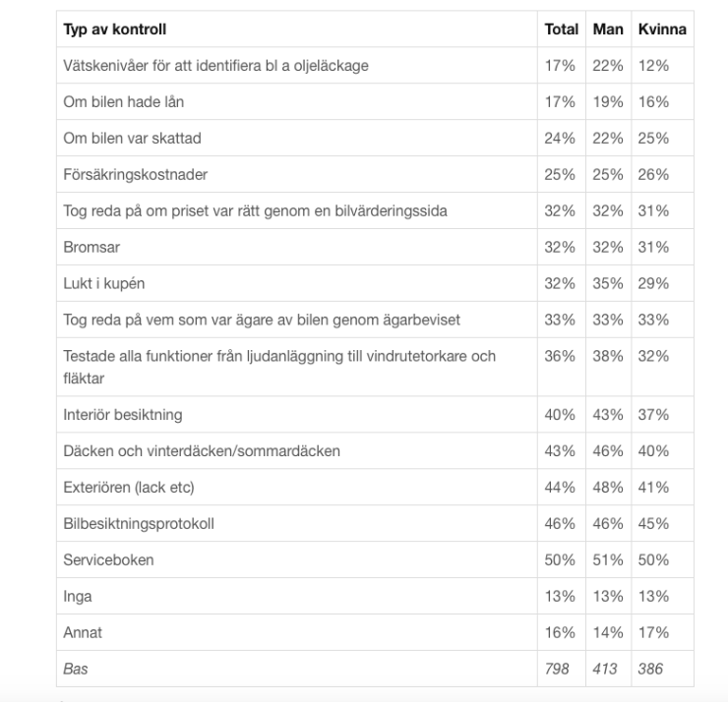Click the italic "Bas" row label
728x702 pixels.
[x=75, y=669]
